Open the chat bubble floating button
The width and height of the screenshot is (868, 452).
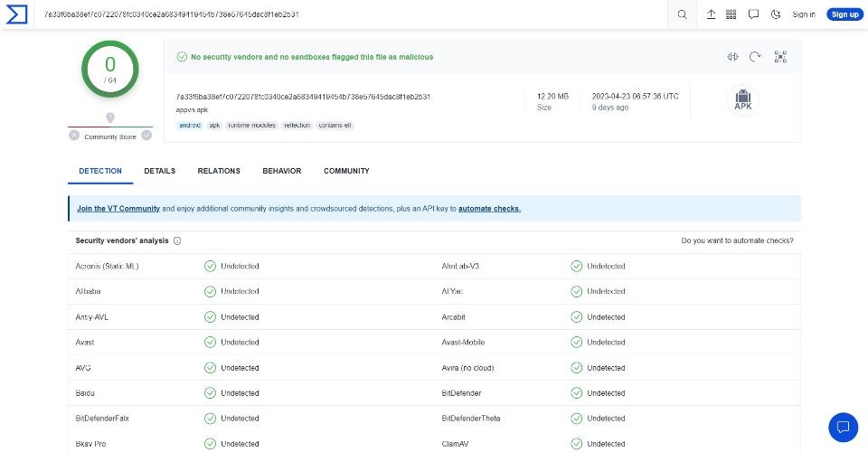(843, 427)
